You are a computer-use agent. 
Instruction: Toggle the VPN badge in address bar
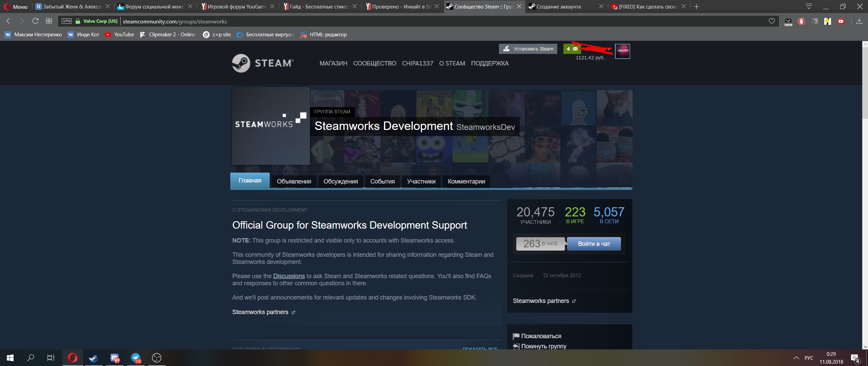click(x=66, y=21)
